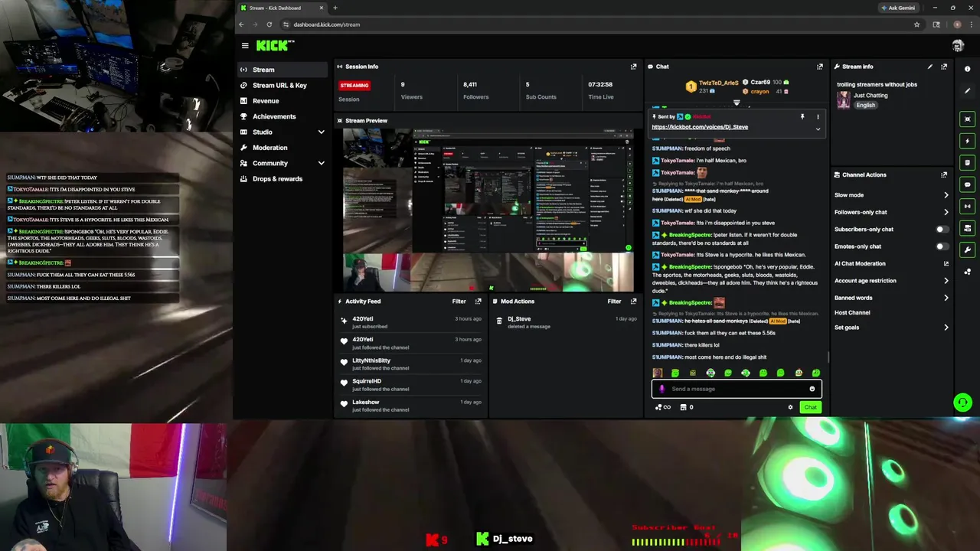
Task: Click the LittyNthisBitty follow entry
Action: pos(411,364)
